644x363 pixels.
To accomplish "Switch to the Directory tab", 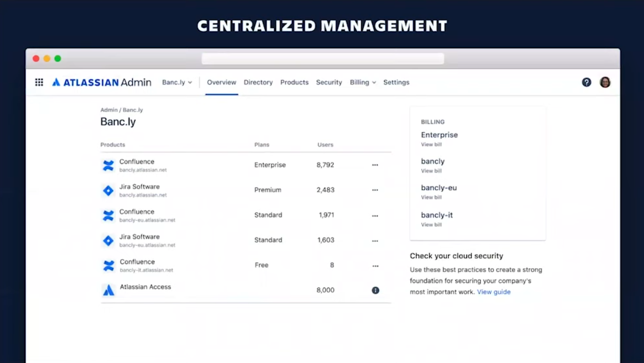I will (258, 82).
